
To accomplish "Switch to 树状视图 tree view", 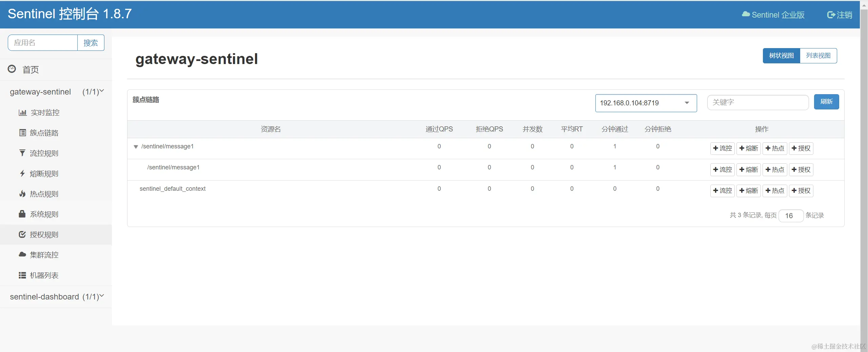I will click(781, 56).
